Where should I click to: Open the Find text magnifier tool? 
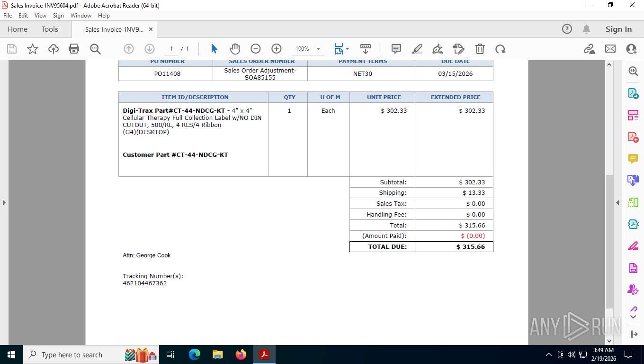tap(95, 49)
